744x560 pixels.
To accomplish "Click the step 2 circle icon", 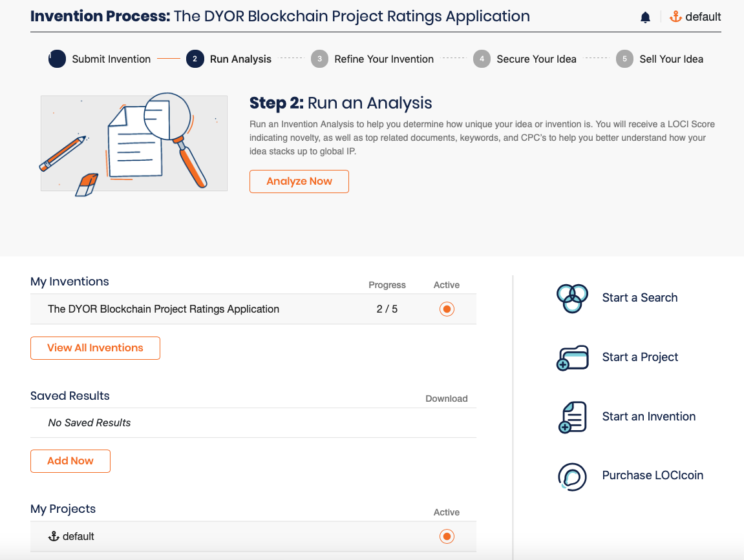I will point(195,59).
